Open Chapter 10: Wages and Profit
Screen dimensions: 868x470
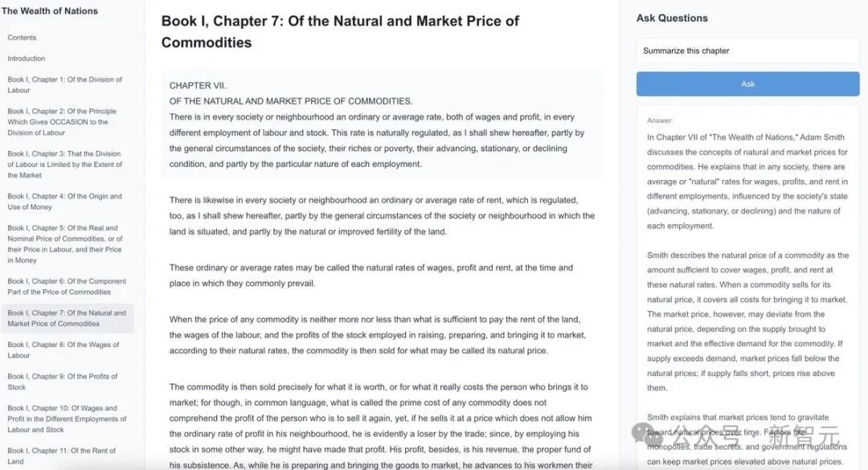[67, 419]
